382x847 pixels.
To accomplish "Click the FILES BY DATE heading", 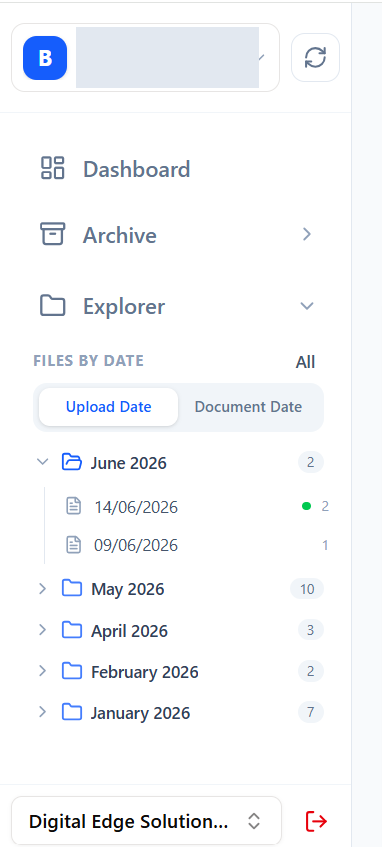I will click(89, 361).
